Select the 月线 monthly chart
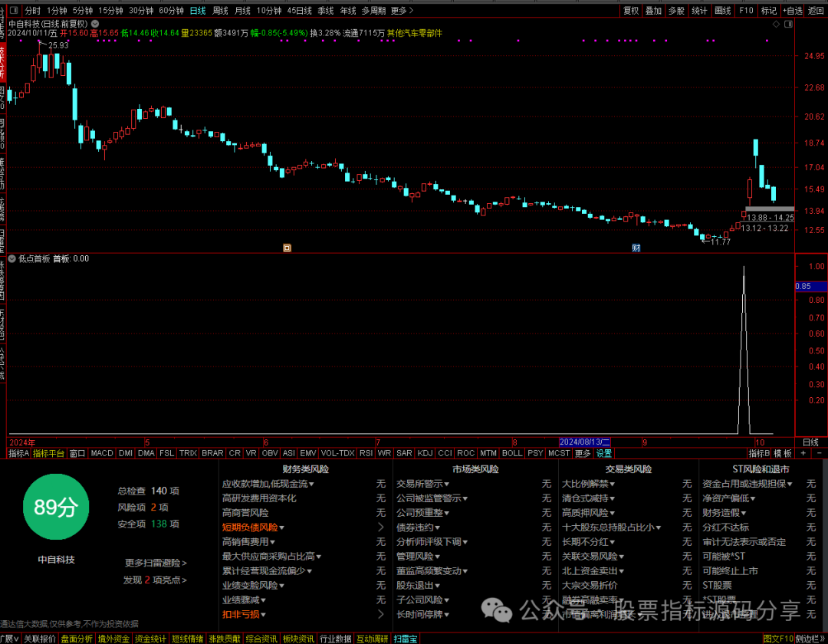Viewport: 828px width, 644px height. click(242, 11)
